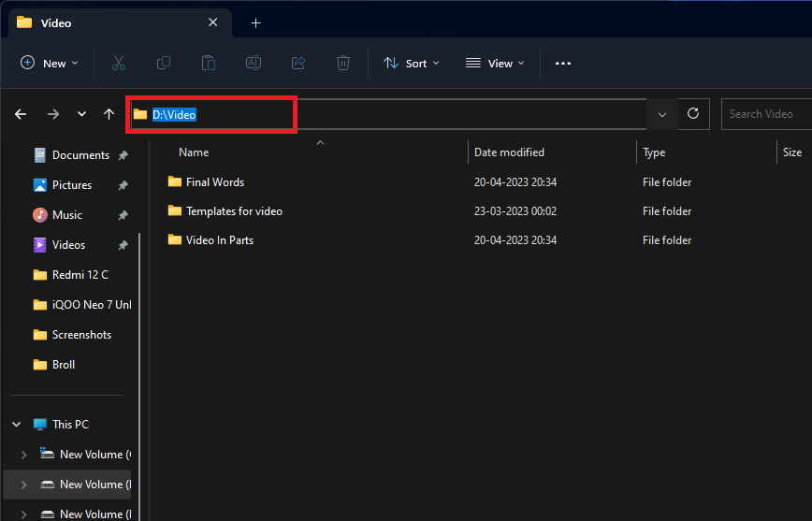Viewport: 812px width, 521px height.
Task: Show recent locations dropdown chevron
Action: 81,114
